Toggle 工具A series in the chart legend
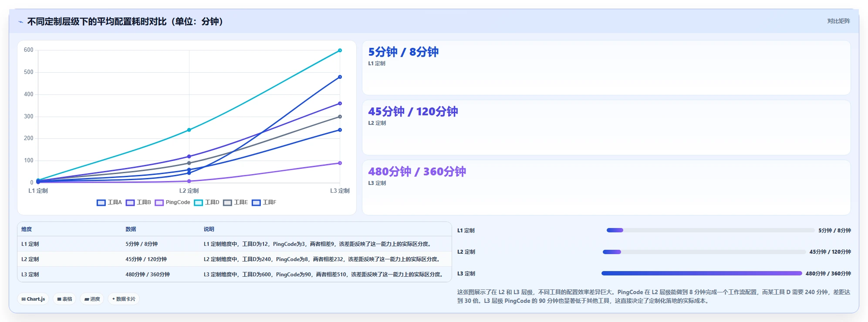Image resolution: width=868 pixels, height=322 pixels. point(109,202)
